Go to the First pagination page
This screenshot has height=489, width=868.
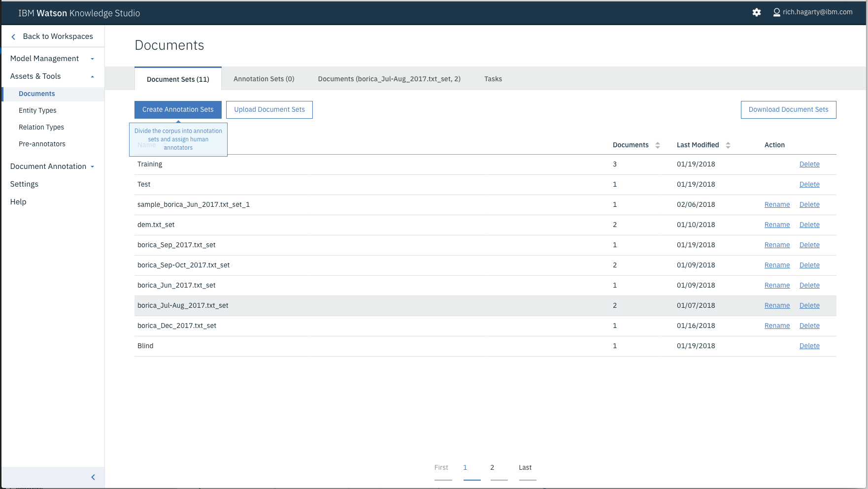pyautogui.click(x=441, y=468)
